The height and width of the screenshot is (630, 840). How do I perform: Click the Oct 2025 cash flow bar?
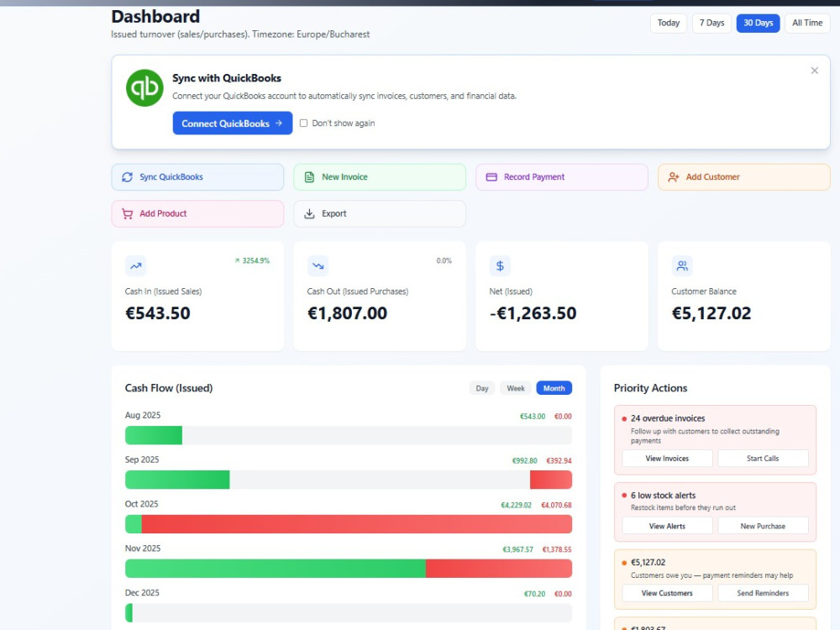click(x=349, y=524)
